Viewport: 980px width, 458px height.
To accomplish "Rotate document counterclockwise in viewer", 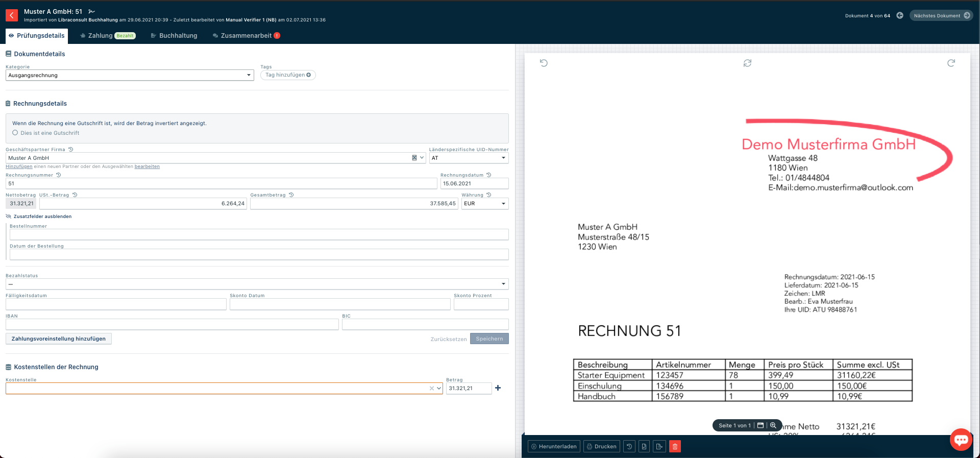I will 544,63.
